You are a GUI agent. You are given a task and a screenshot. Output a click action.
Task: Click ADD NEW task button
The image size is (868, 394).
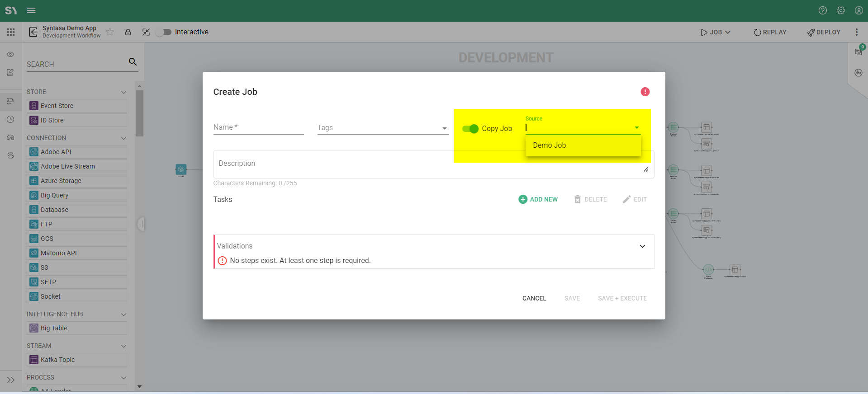[538, 199]
